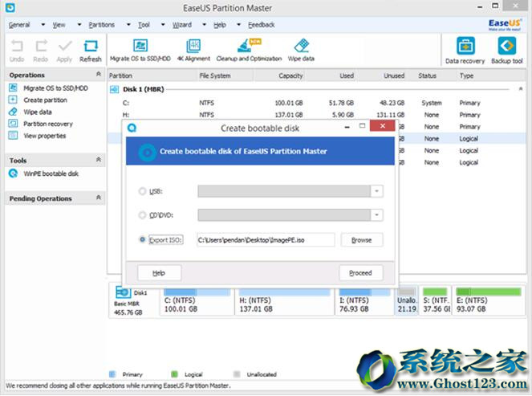Image resolution: width=532 pixels, height=396 pixels.
Task: Open the Tool menu
Action: [144, 25]
